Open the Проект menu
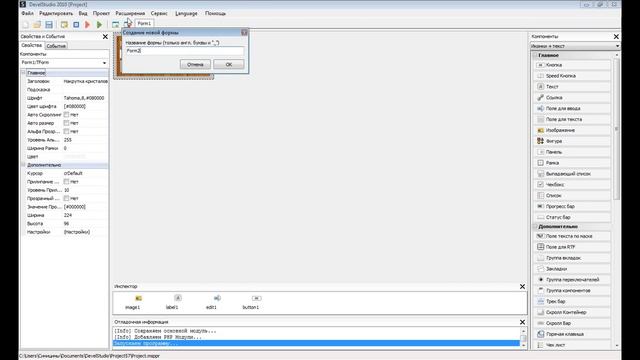This screenshot has width=640, height=360. coord(101,13)
